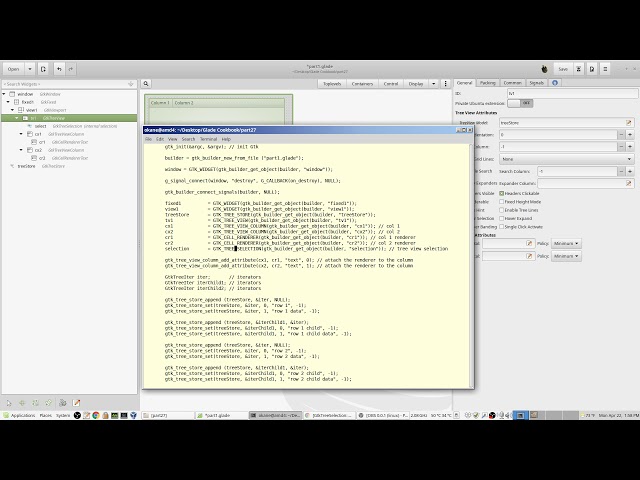Collapse the tv1 GtkTreeView node
Screen dimensions: 640x480
point(17,118)
